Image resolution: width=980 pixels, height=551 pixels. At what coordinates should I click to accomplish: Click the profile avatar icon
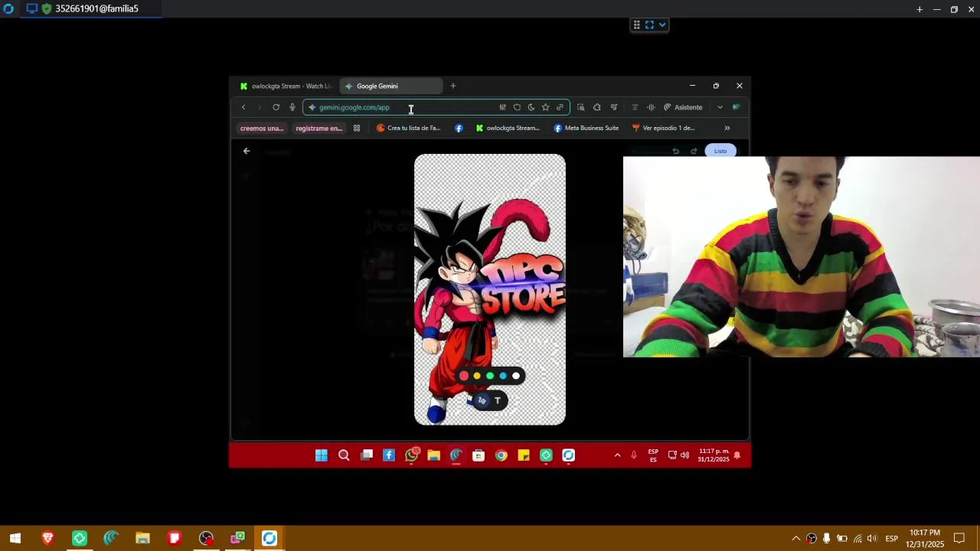click(736, 107)
